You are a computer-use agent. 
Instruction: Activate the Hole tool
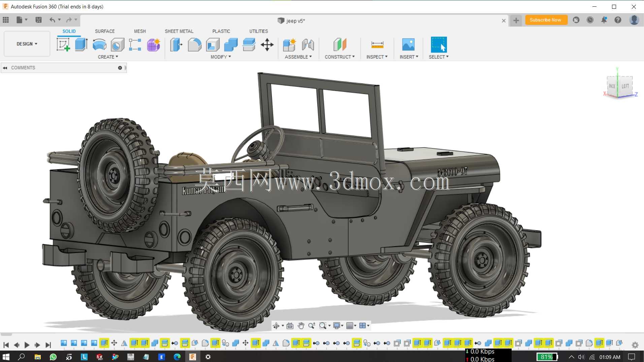click(117, 44)
